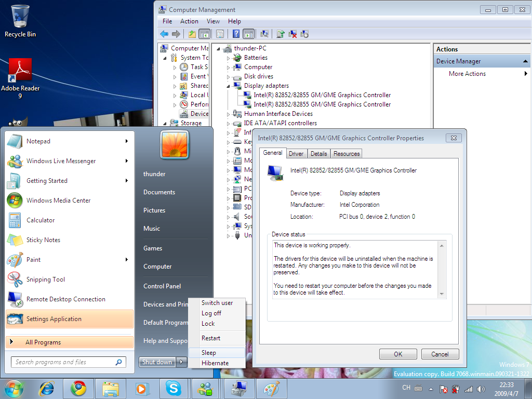Click the user account flower picture

[175, 144]
